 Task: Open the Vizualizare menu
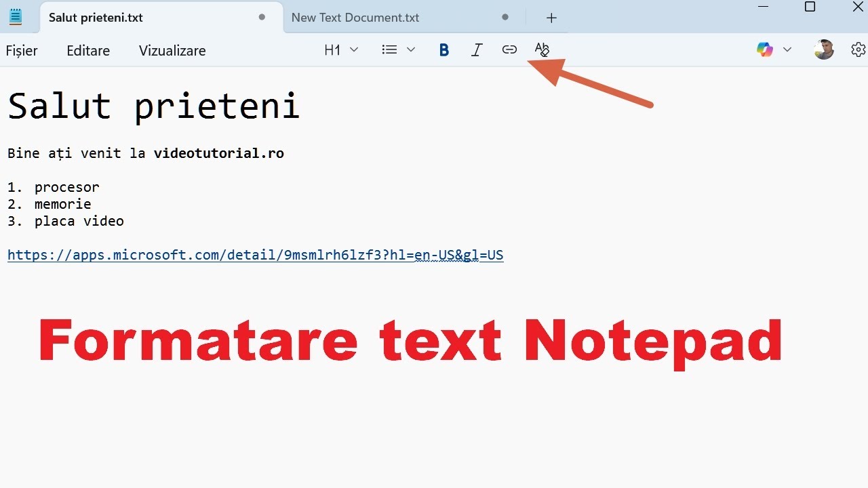pos(172,51)
